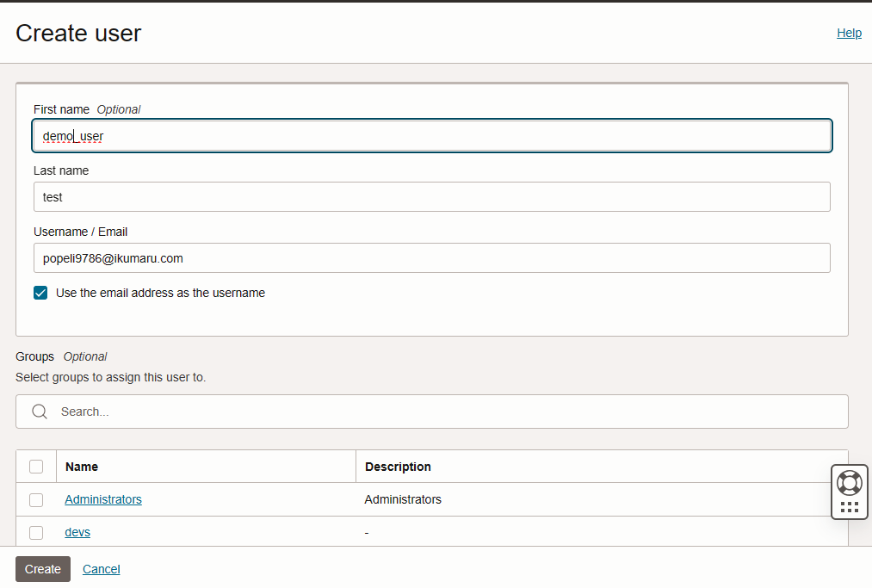Click the groups Search box
872x588 pixels.
pyautogui.click(x=448, y=412)
